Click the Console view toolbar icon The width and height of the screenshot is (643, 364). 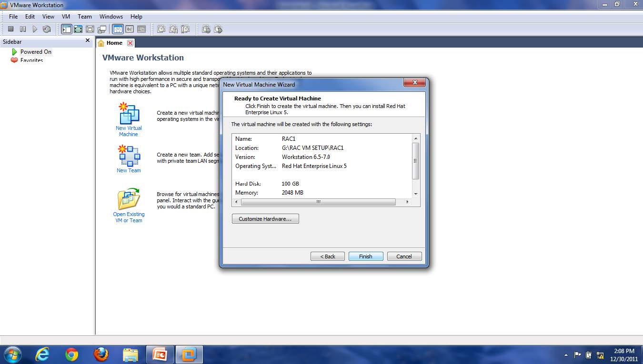141,29
